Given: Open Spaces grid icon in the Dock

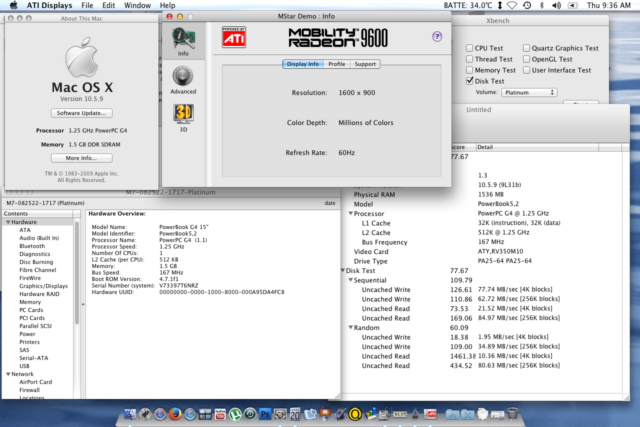Looking at the screenshot, I should [x=205, y=414].
